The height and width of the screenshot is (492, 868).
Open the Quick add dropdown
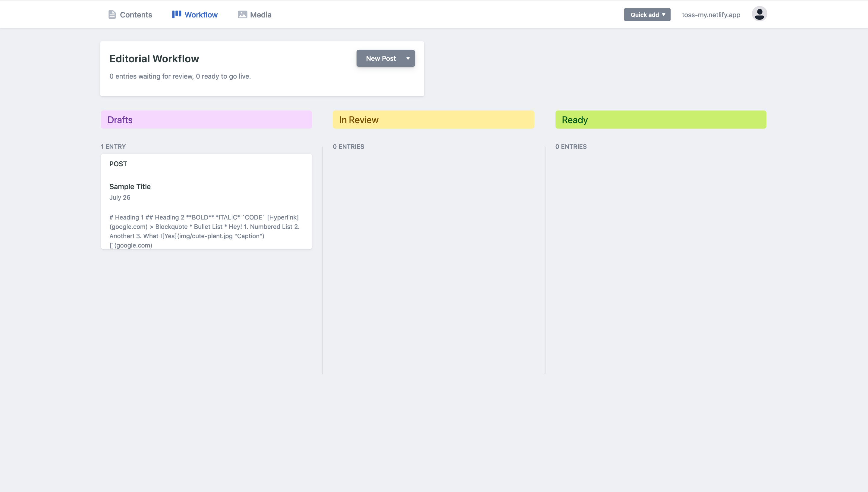click(x=647, y=14)
